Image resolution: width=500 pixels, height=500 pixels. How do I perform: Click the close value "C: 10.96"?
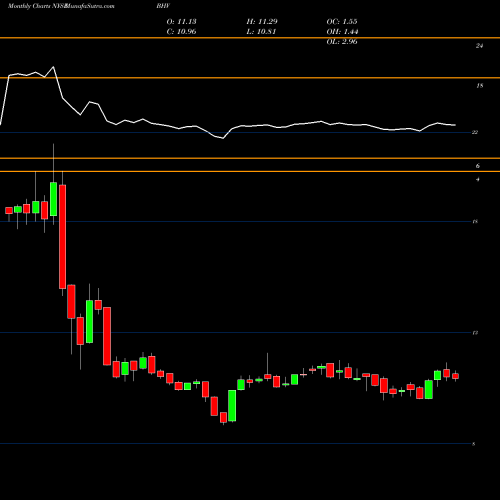[181, 32]
